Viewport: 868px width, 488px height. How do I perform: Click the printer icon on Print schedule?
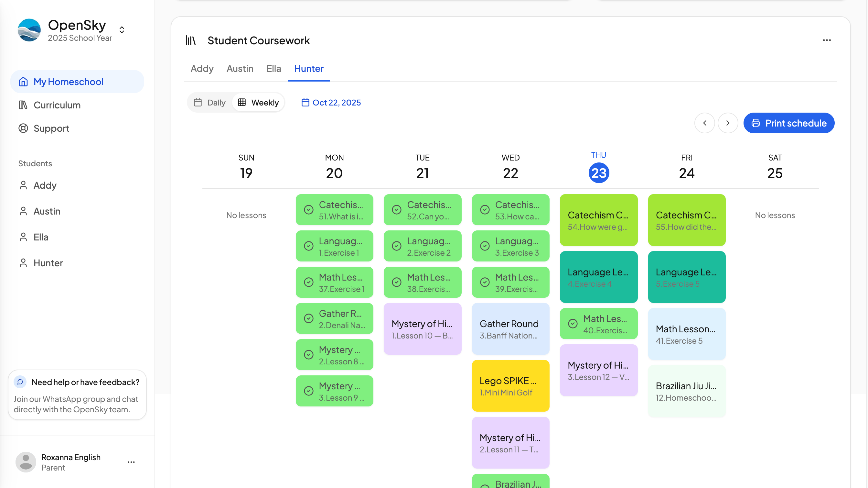(756, 123)
